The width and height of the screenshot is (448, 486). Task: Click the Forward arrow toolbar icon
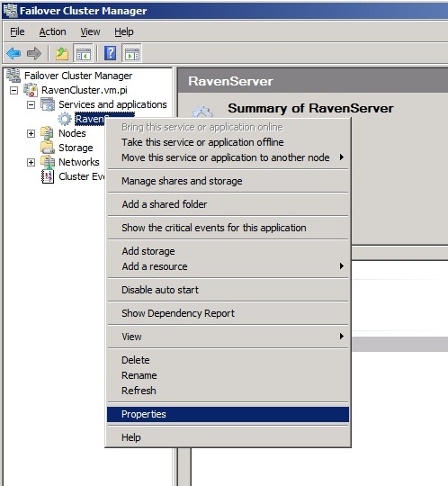pos(34,53)
